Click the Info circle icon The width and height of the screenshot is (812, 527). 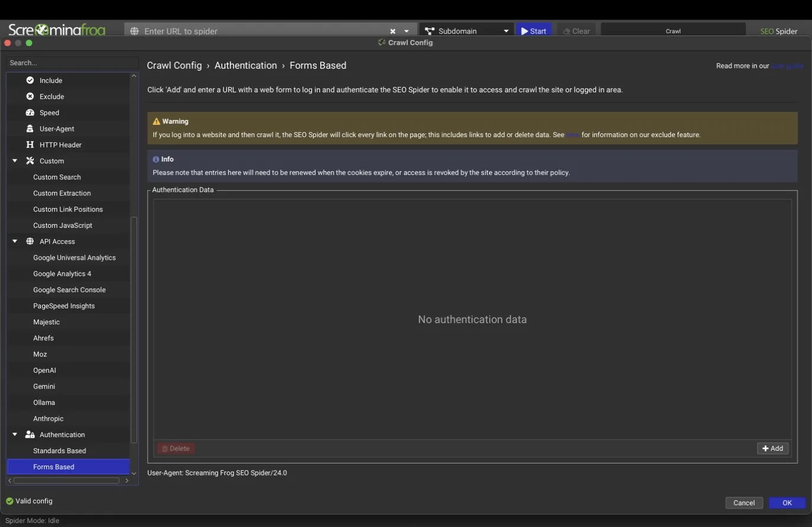[156, 159]
